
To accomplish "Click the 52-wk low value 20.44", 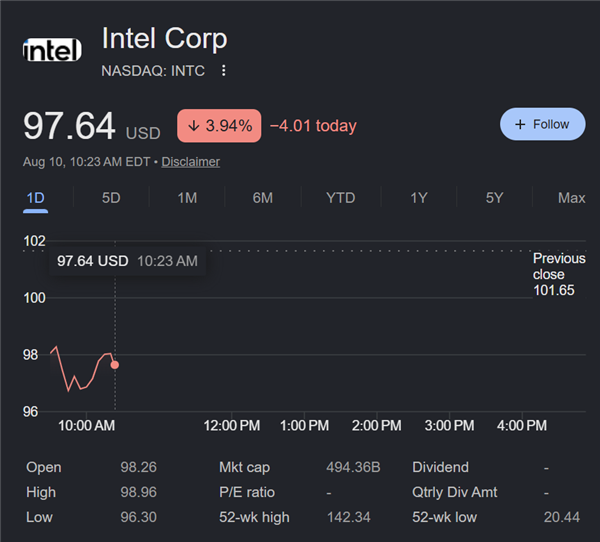I will [562, 517].
